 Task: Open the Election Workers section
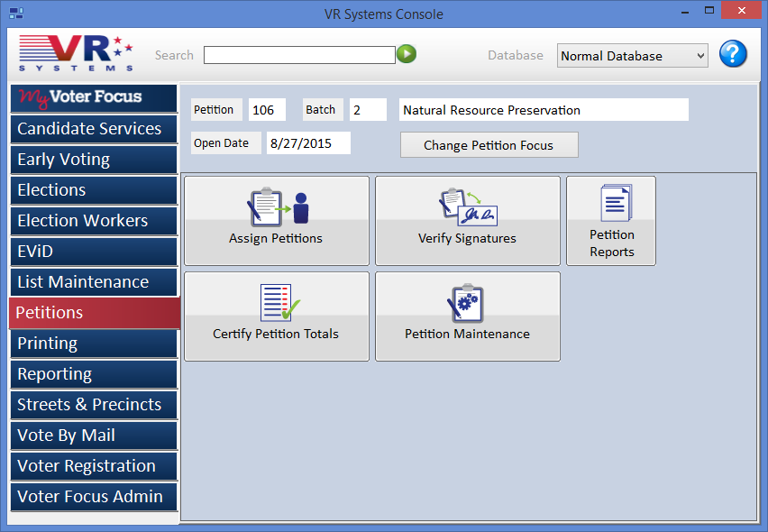94,221
